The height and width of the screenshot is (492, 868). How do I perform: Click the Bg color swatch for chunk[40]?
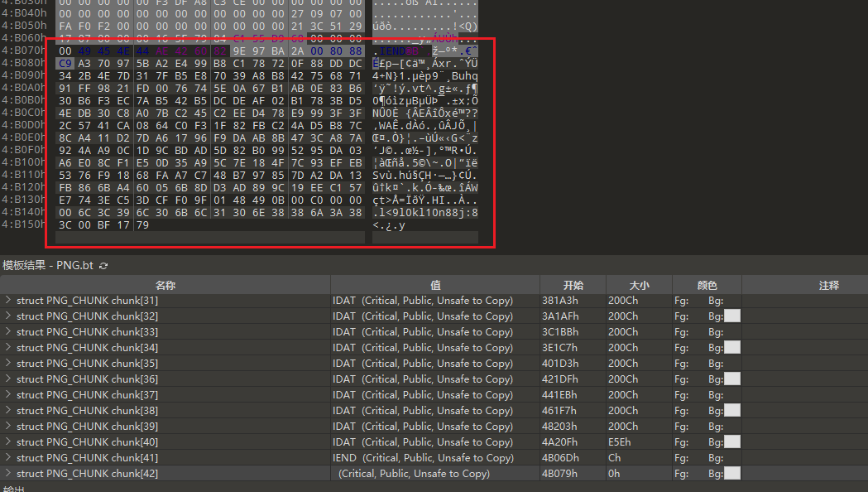point(732,442)
